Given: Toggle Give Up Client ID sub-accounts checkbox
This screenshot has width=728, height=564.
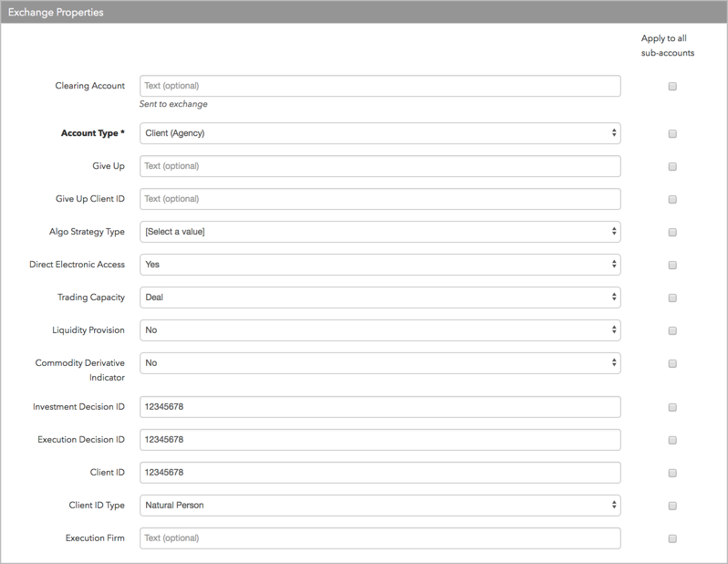Looking at the screenshot, I should pos(672,199).
